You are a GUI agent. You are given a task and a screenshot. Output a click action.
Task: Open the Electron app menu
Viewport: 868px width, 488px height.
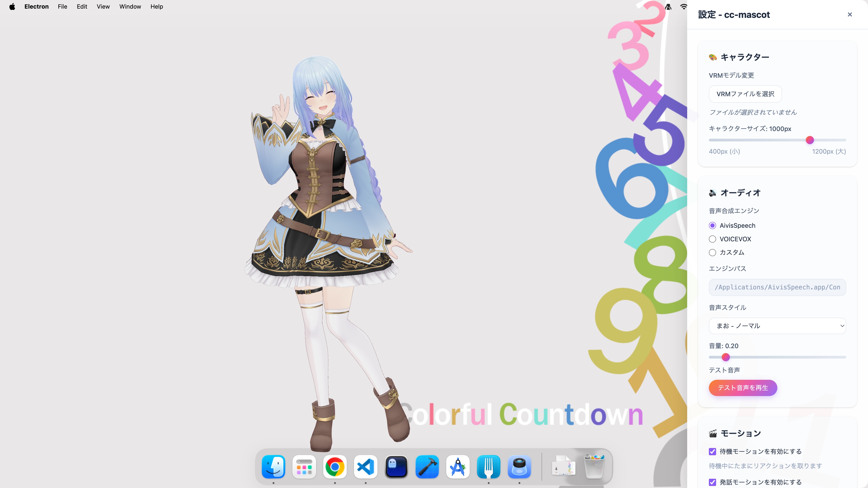[x=36, y=7]
